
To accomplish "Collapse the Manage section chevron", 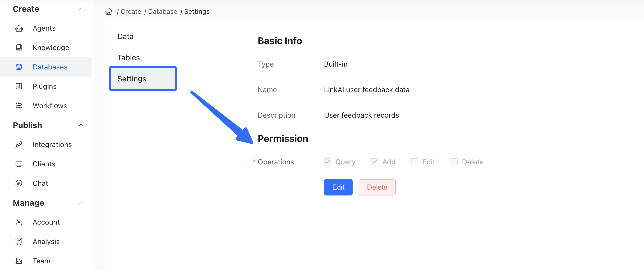I will tap(81, 203).
